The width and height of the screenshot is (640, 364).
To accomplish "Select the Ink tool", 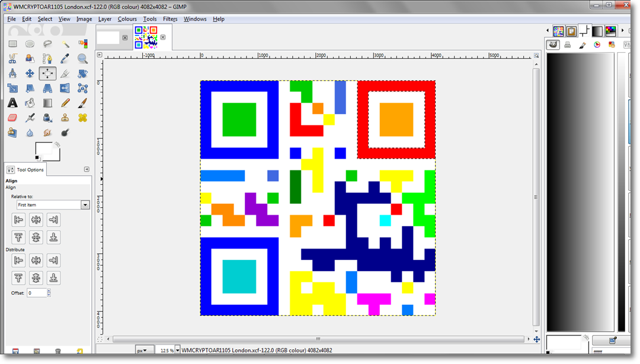I will [47, 118].
